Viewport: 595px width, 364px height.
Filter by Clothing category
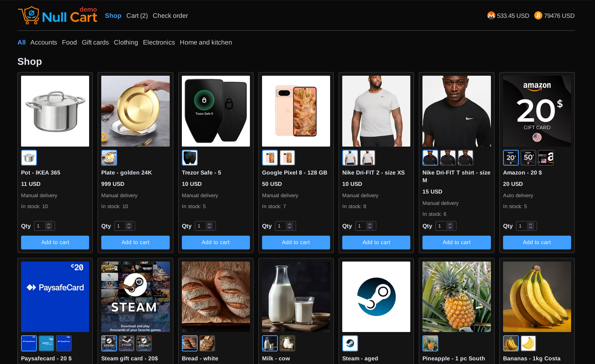(x=126, y=42)
